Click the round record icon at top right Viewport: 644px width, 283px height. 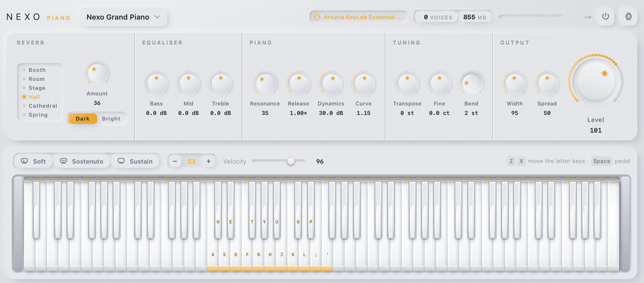pos(628,16)
